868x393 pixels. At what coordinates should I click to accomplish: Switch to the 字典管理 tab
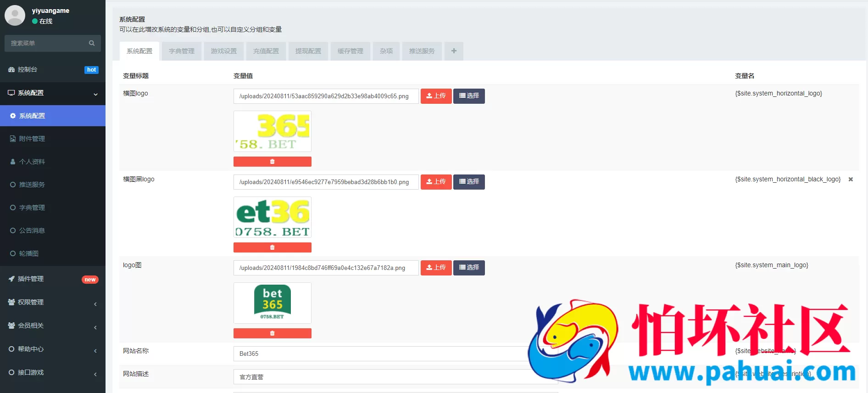tap(182, 51)
